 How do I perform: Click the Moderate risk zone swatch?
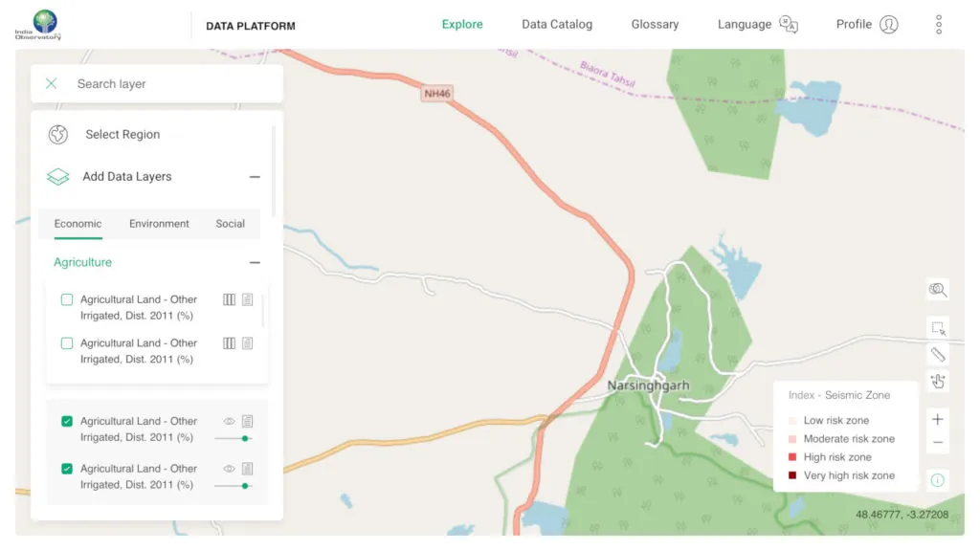(x=792, y=439)
